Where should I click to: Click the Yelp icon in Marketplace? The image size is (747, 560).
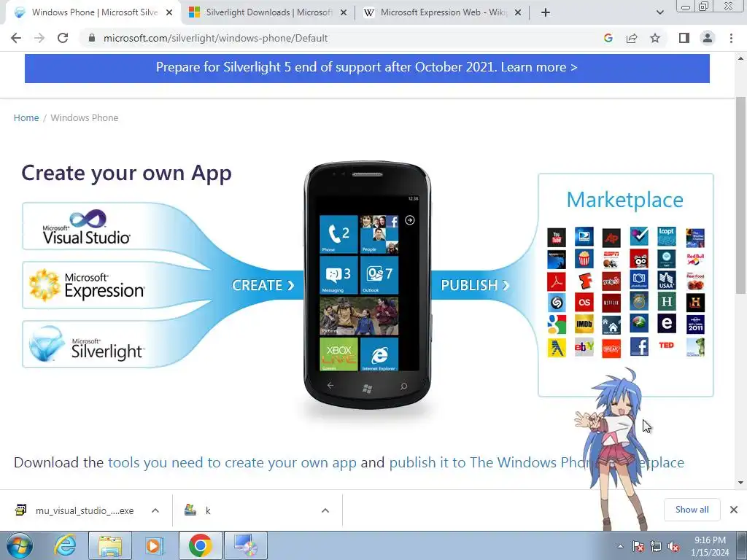[611, 281]
